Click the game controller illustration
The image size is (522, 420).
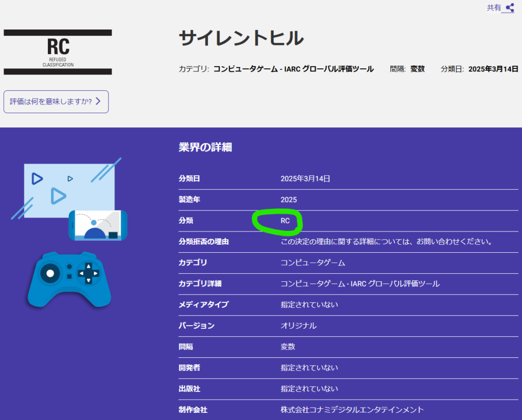coord(69,279)
